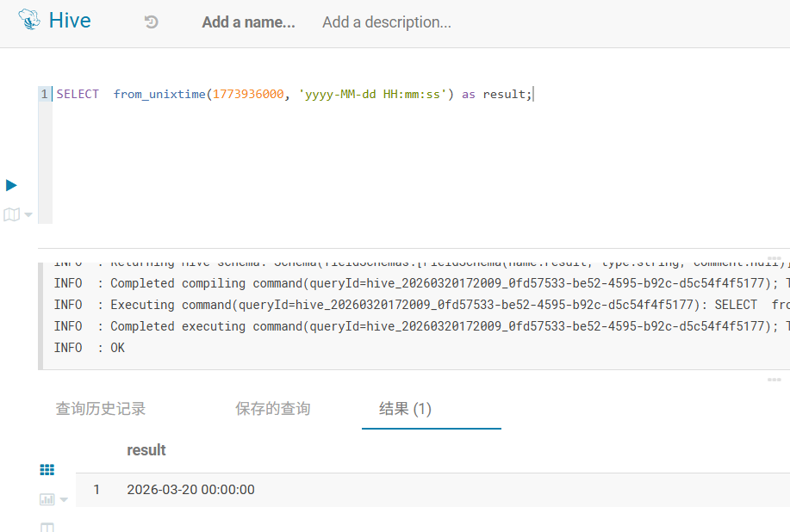Click the Hive title text
The height and width of the screenshot is (532, 790).
click(x=70, y=22)
